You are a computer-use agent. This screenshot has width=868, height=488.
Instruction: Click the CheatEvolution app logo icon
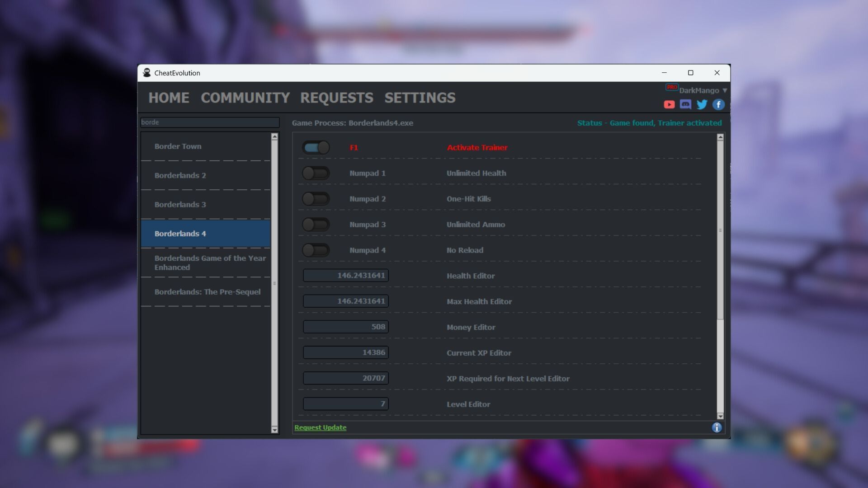coord(147,73)
